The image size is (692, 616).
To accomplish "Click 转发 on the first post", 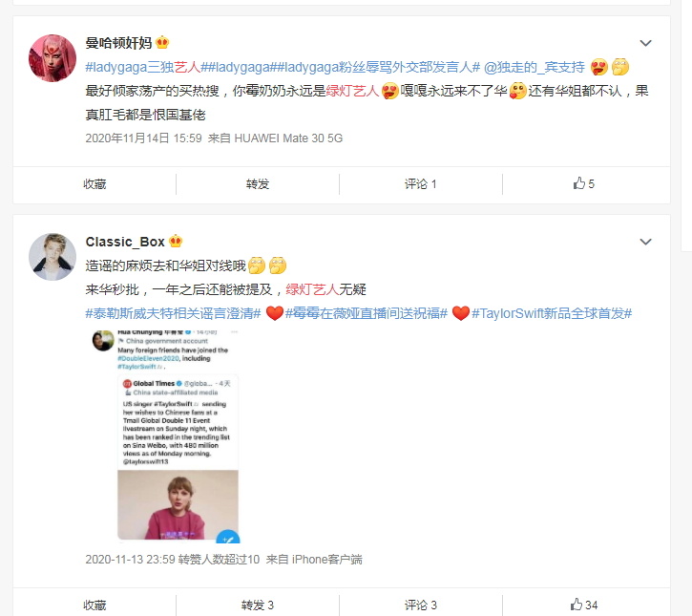I will 258,183.
